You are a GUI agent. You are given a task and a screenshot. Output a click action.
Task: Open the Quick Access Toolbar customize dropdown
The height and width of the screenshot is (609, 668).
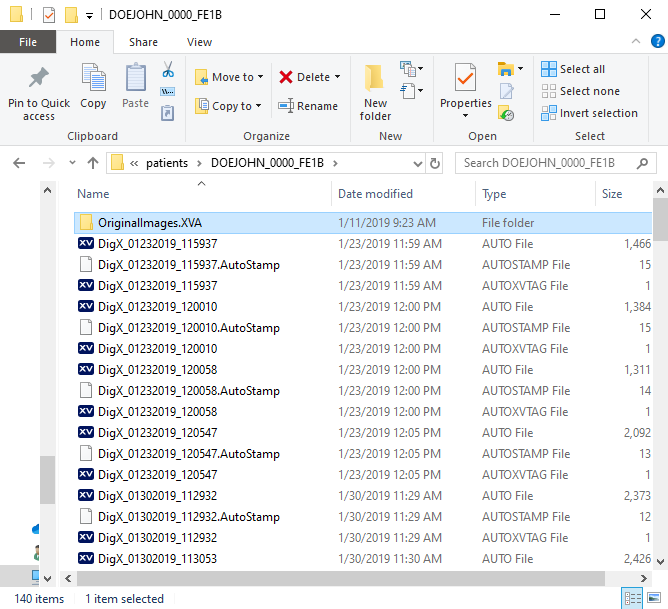[x=89, y=16]
